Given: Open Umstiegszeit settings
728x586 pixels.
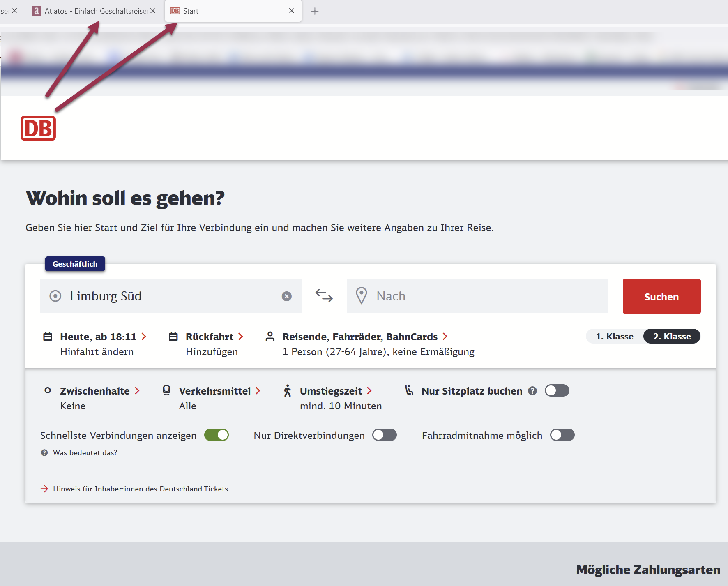Looking at the screenshot, I should [x=331, y=391].
